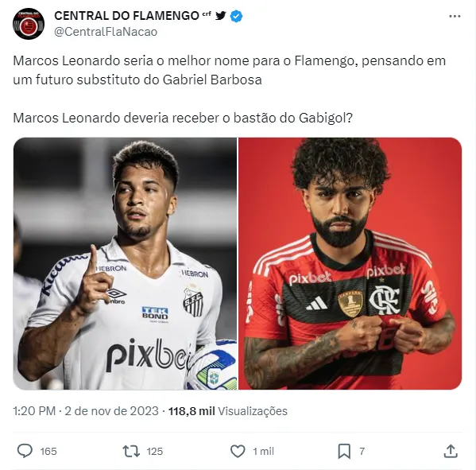This screenshot has width=476, height=470.
Task: Open the Gabigol Flamengo jersey photo
Action: coord(350,263)
